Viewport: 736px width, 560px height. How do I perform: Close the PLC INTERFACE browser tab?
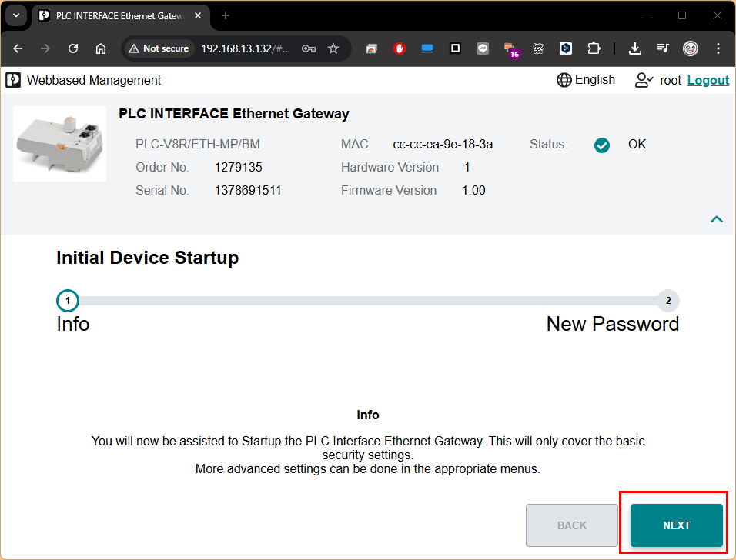(x=198, y=15)
